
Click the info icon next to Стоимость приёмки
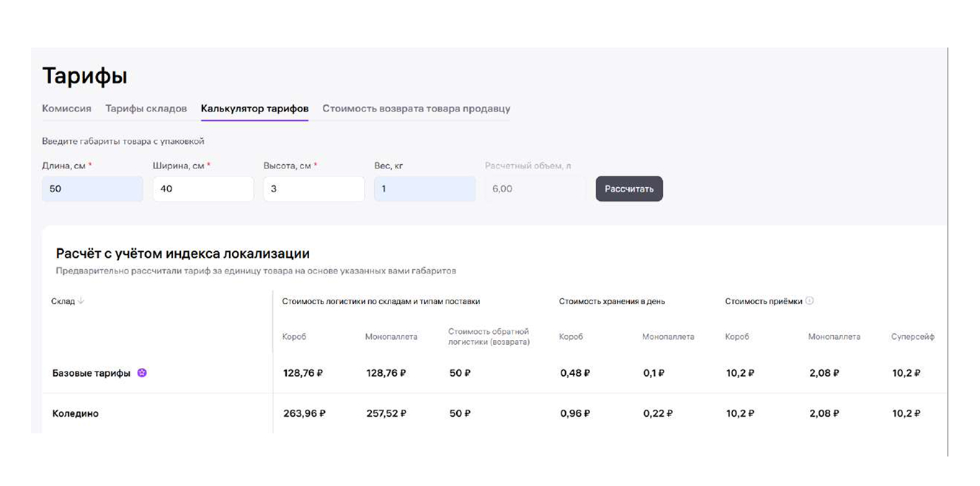pyautogui.click(x=809, y=301)
